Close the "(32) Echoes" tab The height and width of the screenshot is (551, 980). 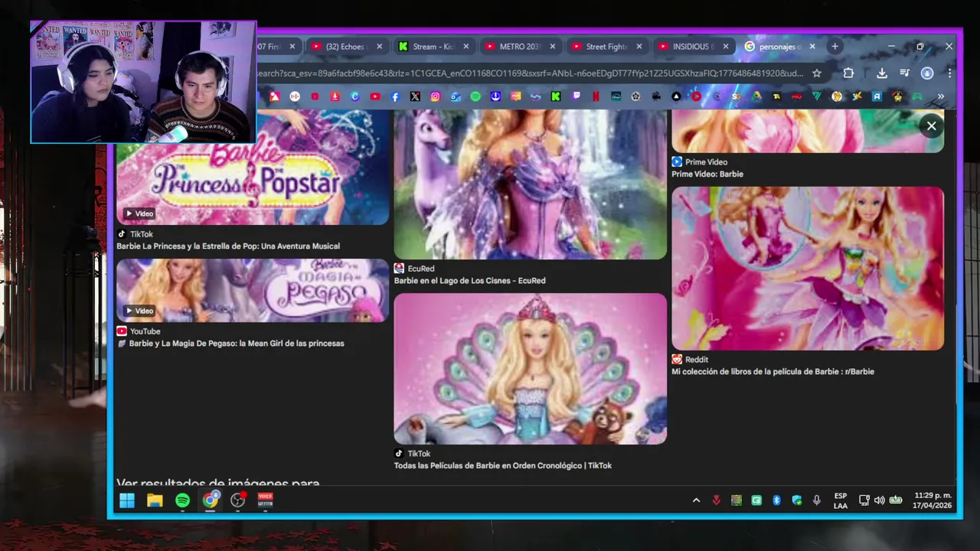tap(379, 47)
